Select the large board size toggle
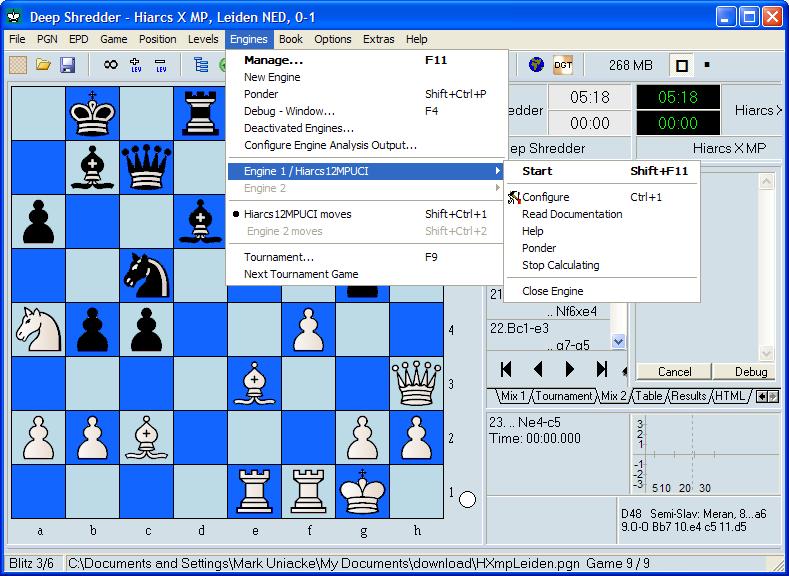789x576 pixels. 682,65
